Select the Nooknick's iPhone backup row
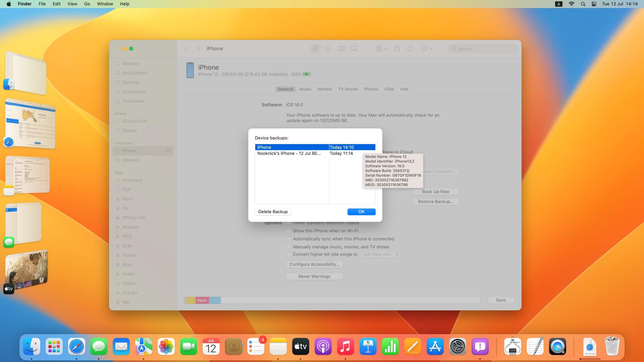The image size is (644, 362). pos(289,153)
